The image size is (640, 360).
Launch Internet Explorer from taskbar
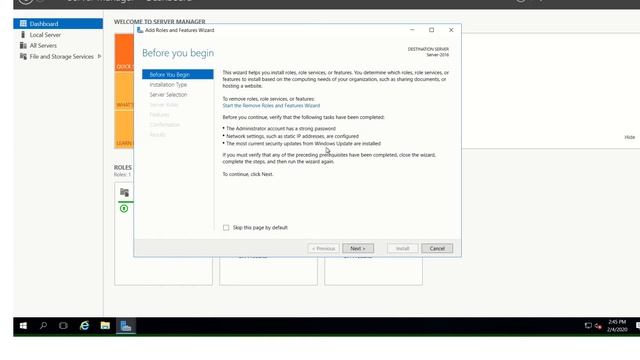coord(84,326)
